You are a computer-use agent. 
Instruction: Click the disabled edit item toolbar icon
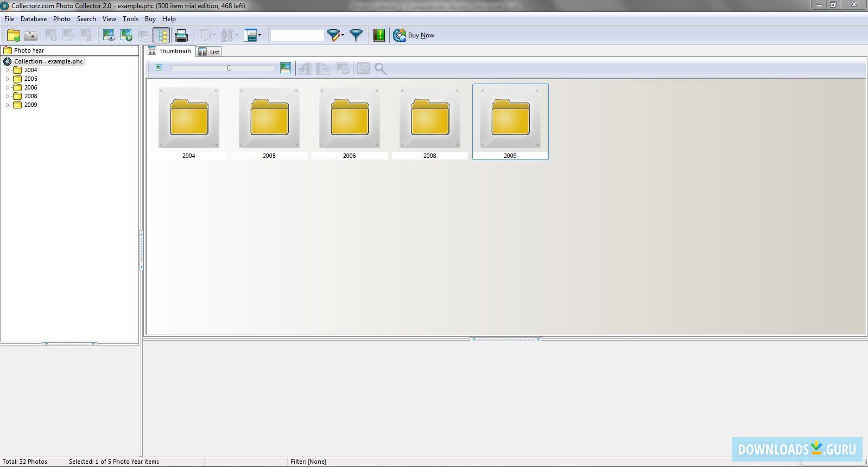click(x=68, y=36)
